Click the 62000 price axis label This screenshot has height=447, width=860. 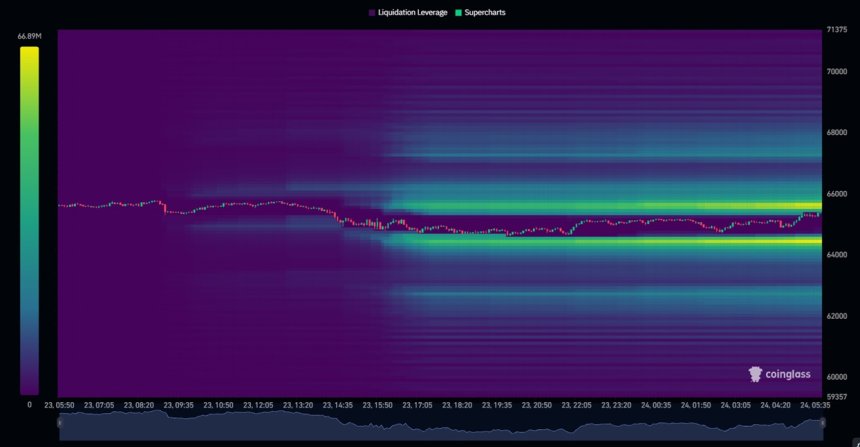click(x=836, y=316)
